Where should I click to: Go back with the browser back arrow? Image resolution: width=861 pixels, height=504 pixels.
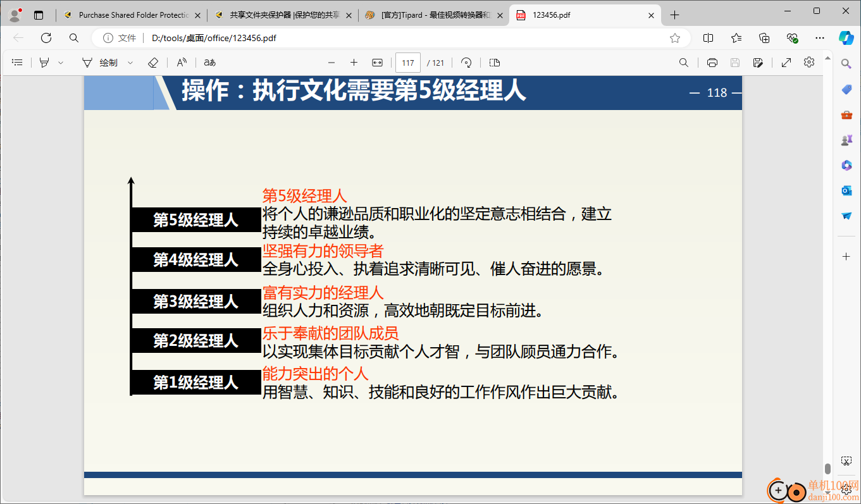[18, 38]
